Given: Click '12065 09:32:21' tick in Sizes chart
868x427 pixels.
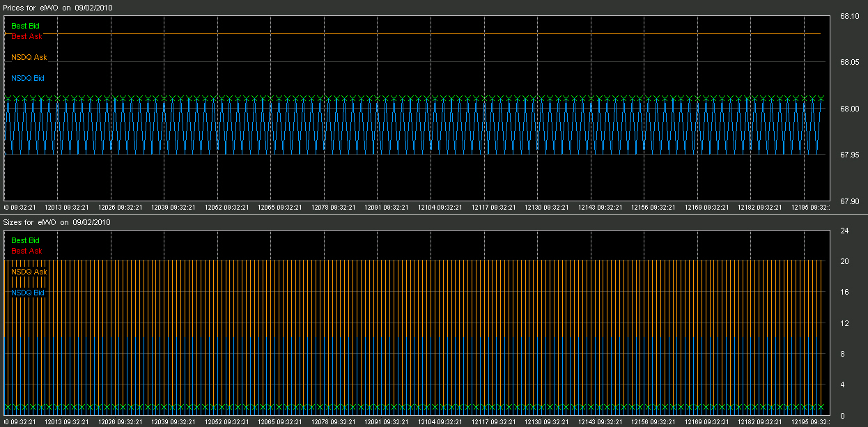Looking at the screenshot, I should pos(281,422).
